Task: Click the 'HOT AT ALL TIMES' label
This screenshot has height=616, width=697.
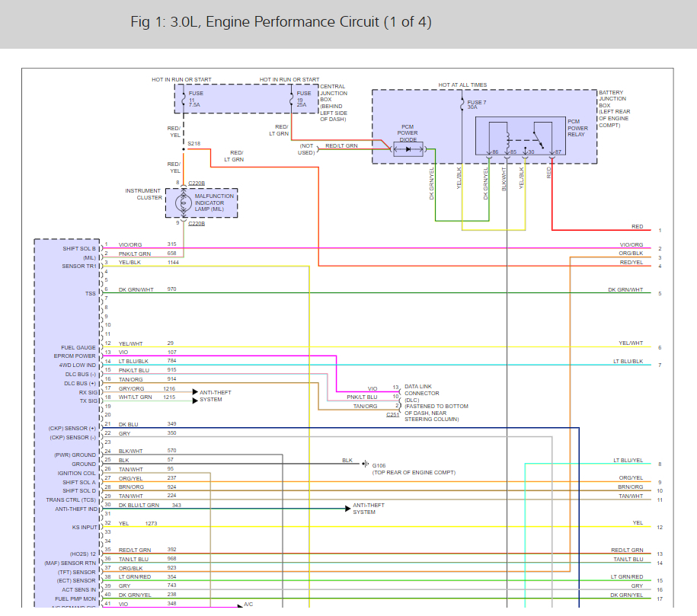Action: pos(462,85)
